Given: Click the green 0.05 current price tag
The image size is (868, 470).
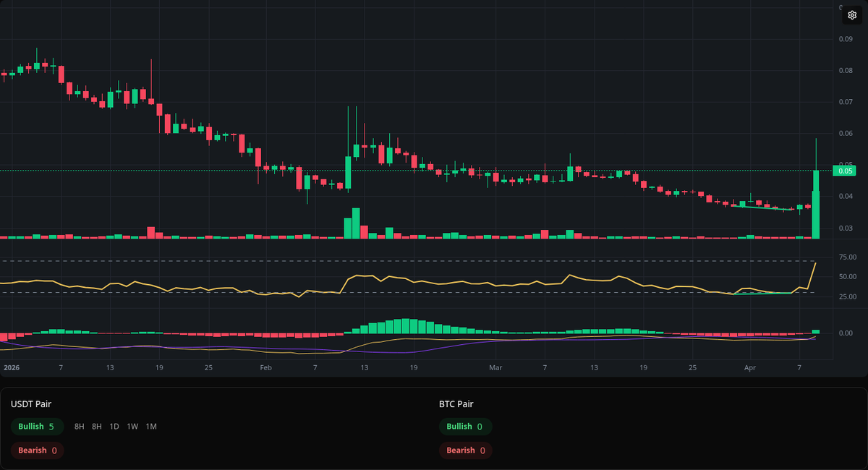Looking at the screenshot, I should (844, 171).
